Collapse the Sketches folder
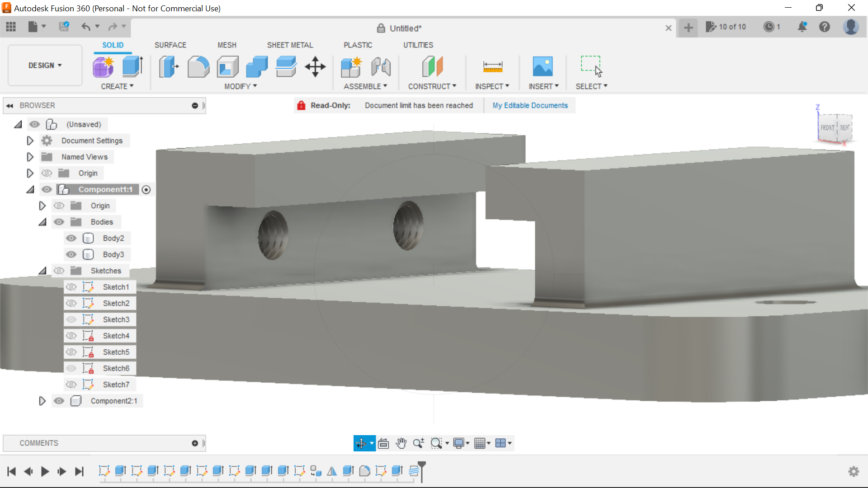 (42, 271)
